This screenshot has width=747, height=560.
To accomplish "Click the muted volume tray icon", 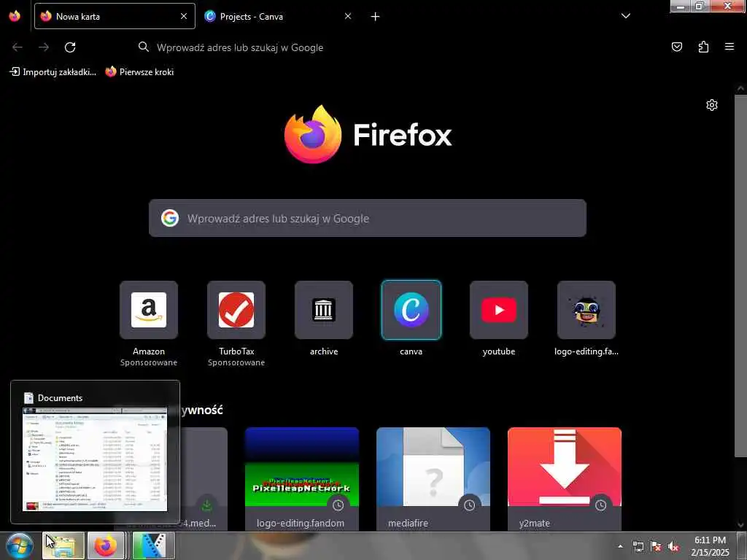I will 673,546.
